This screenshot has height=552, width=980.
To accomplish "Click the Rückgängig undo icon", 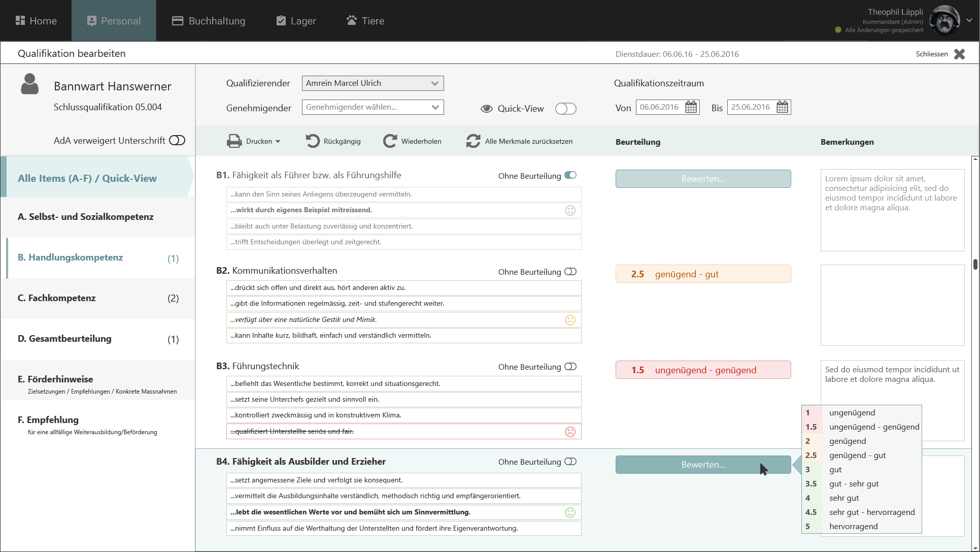I will 313,141.
